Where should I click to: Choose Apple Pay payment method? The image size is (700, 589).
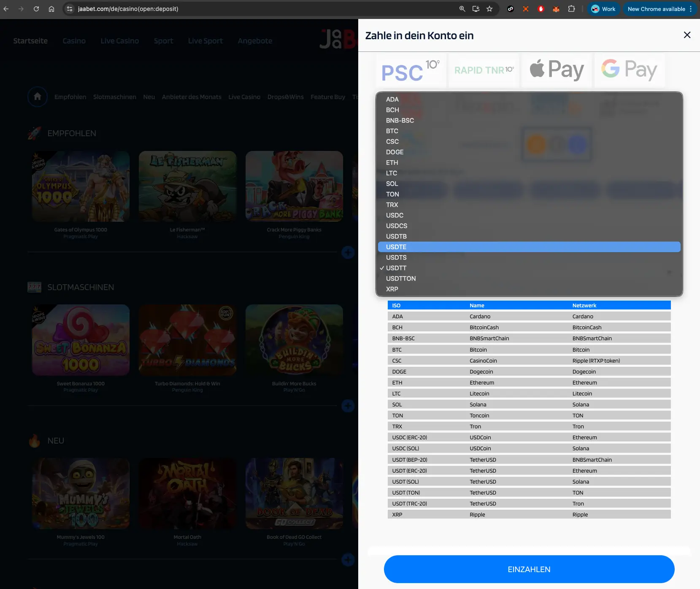pos(557,70)
